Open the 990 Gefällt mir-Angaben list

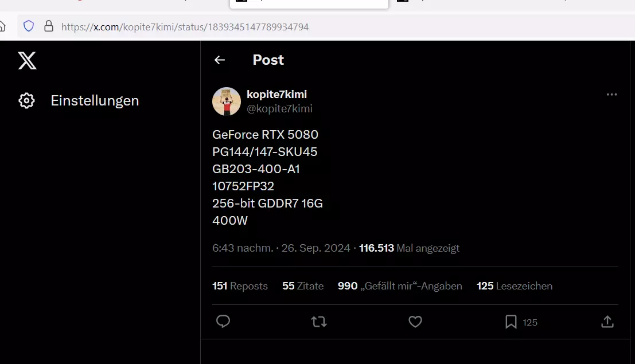(400, 286)
